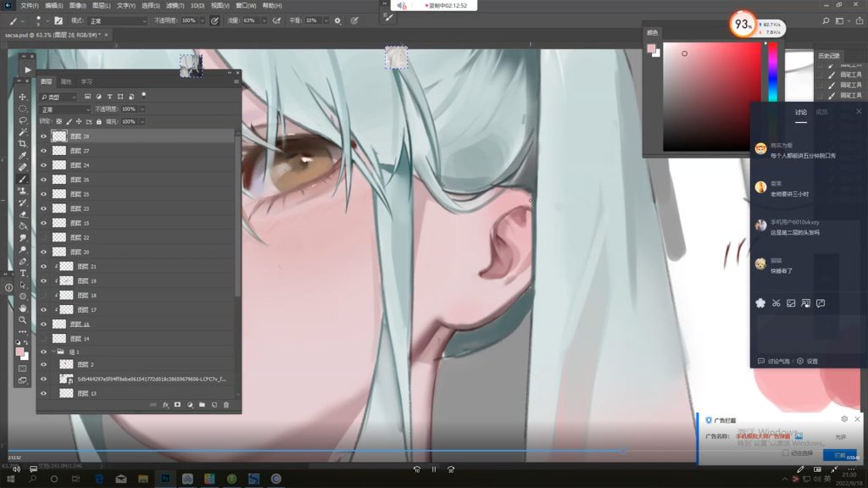Click the delete layer trash icon

pyautogui.click(x=226, y=405)
